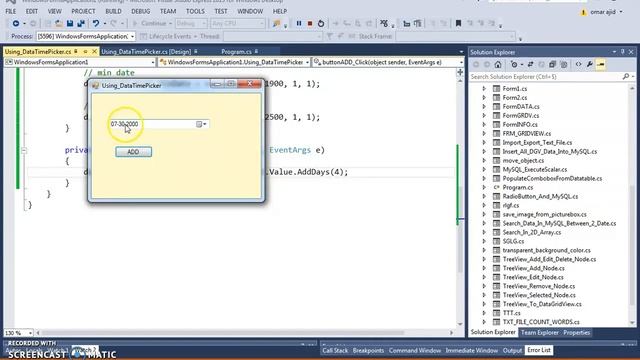Click the increase indent toolbar icon

(417, 24)
